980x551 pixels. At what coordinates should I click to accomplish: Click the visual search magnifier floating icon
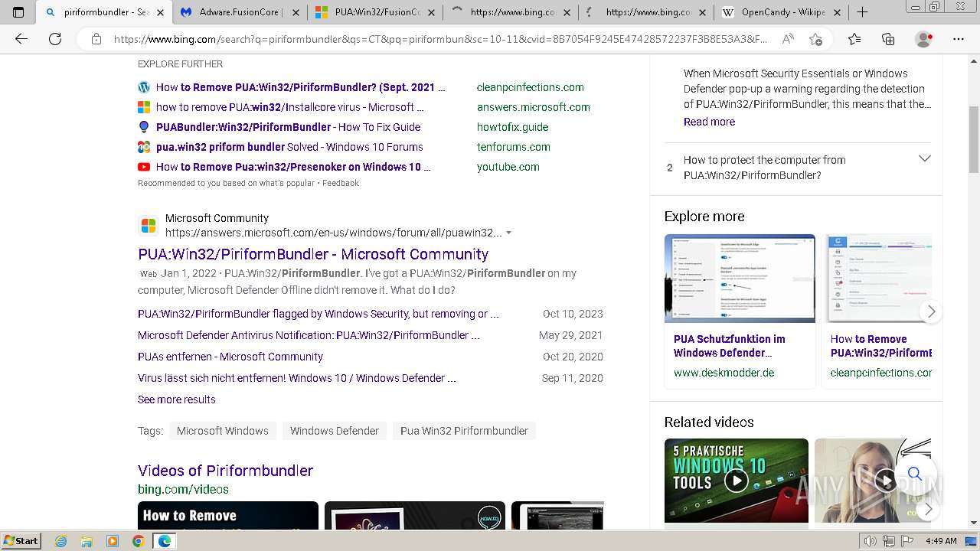915,474
